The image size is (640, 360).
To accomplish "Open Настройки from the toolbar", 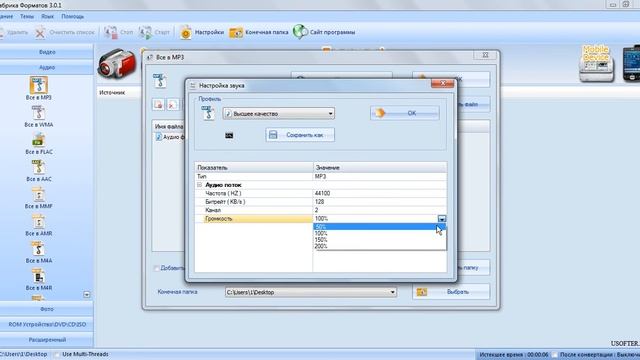I will (202, 32).
